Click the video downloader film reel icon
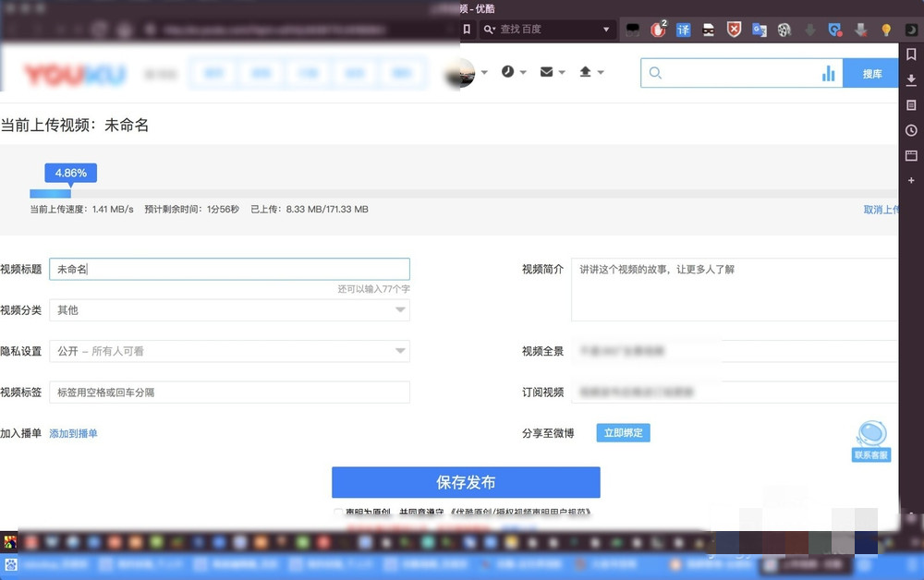 783,30
